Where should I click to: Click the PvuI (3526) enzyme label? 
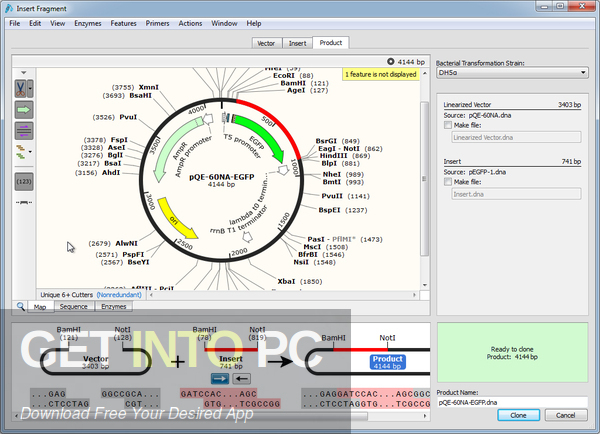coord(114,117)
